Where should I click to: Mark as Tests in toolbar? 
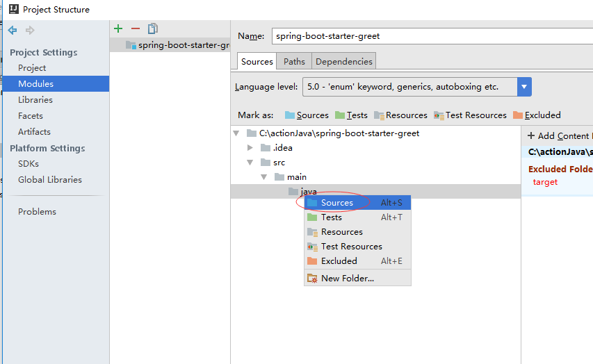pyautogui.click(x=351, y=115)
